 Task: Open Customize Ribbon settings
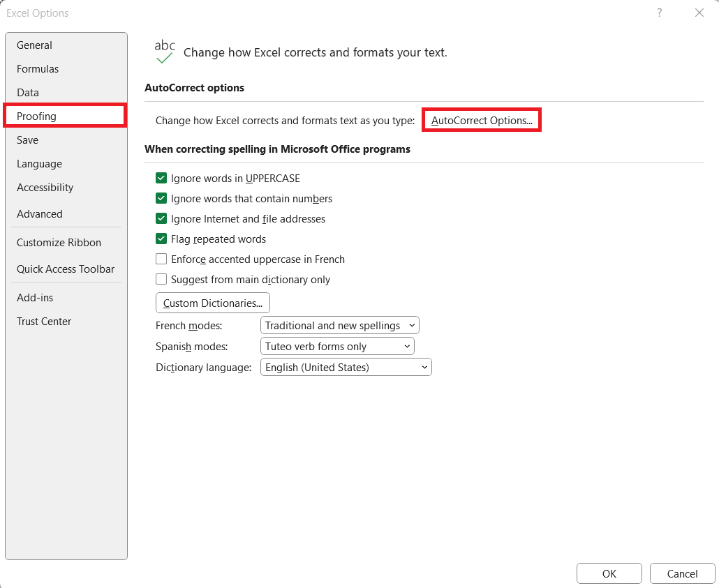click(66, 243)
